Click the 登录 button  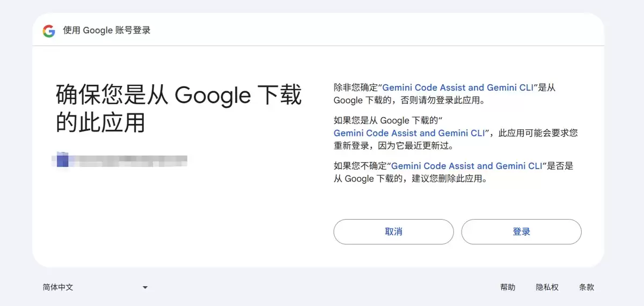(x=521, y=232)
